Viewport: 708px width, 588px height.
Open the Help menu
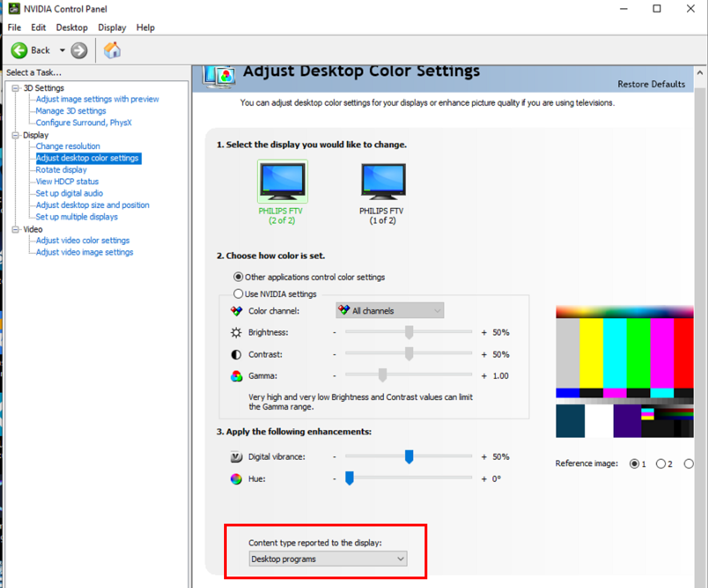coord(146,27)
